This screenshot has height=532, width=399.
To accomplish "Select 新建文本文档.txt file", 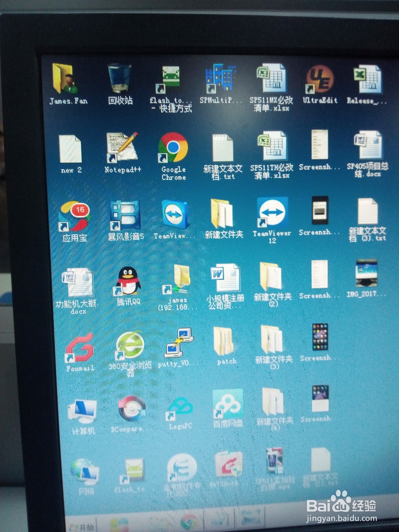I will click(x=223, y=157).
